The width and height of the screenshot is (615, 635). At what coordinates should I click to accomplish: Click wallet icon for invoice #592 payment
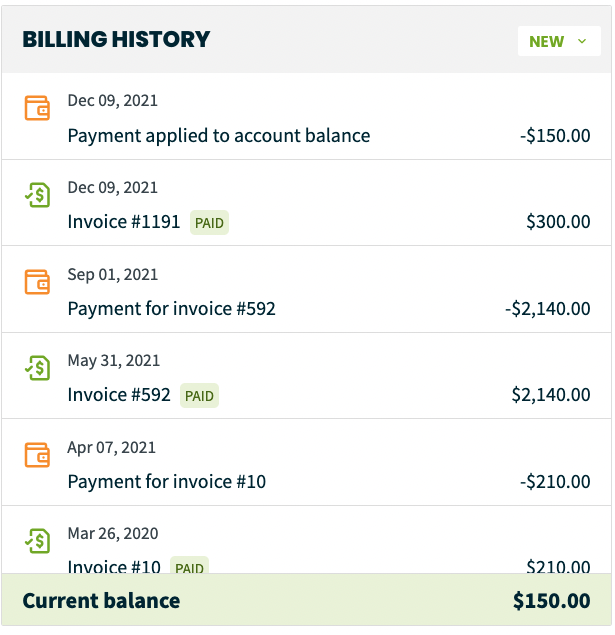click(37, 281)
